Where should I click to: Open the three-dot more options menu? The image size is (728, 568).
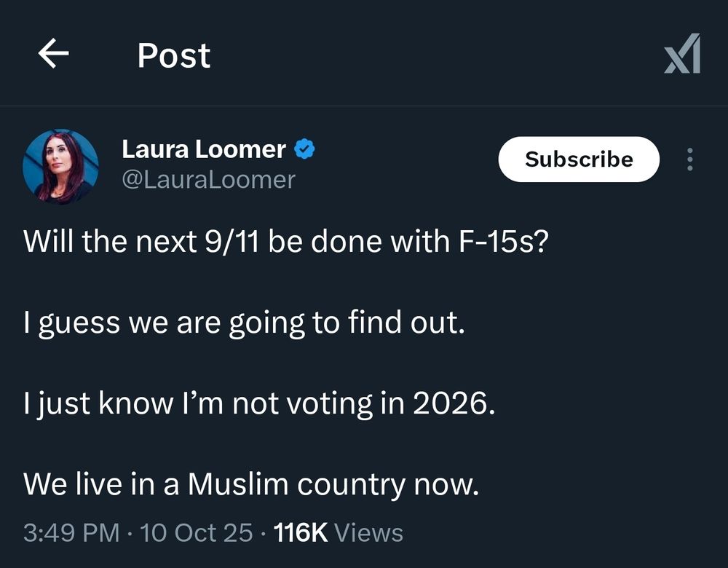tap(690, 159)
